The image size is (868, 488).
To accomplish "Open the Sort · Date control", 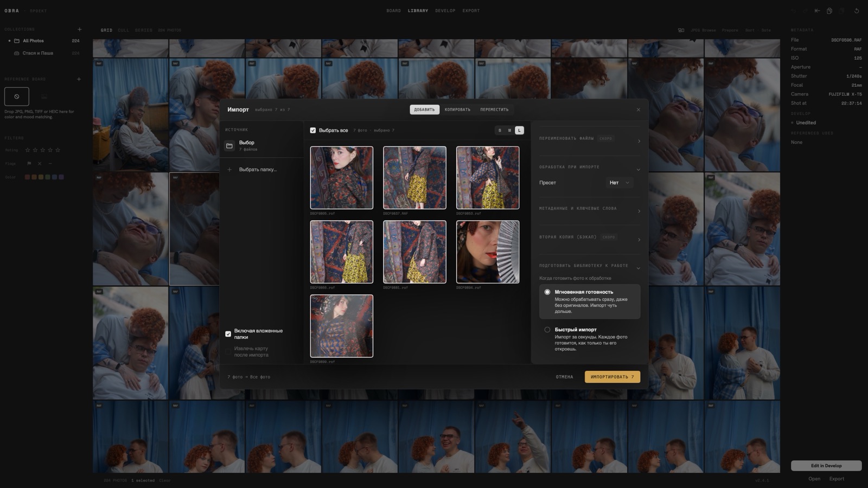I will (758, 30).
